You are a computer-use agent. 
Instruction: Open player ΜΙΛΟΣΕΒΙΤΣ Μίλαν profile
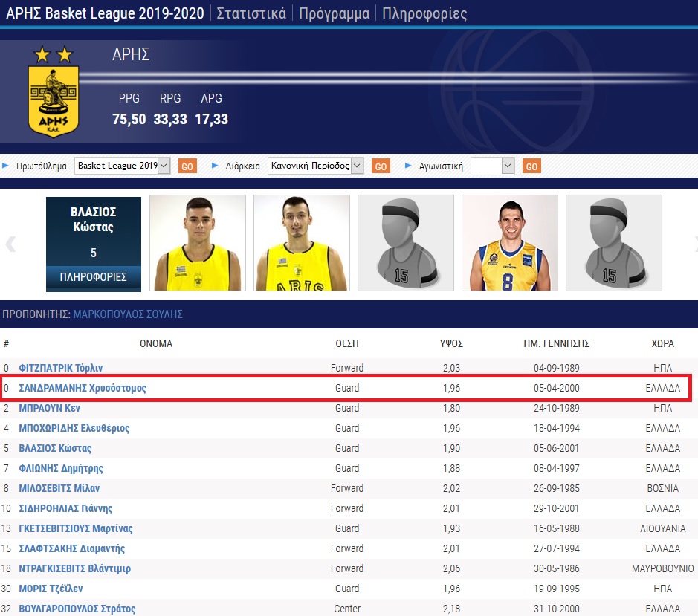[59, 488]
